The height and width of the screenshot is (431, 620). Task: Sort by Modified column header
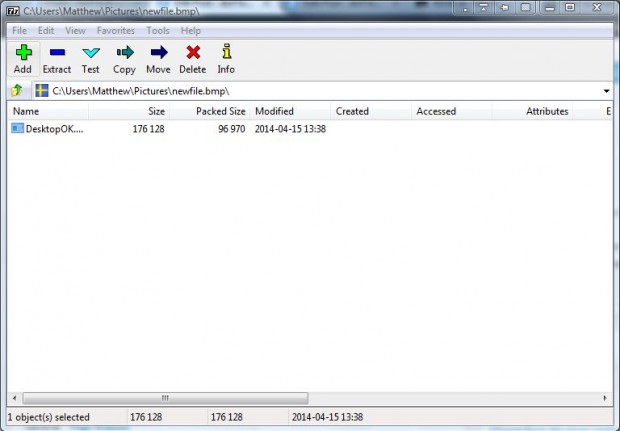click(290, 111)
